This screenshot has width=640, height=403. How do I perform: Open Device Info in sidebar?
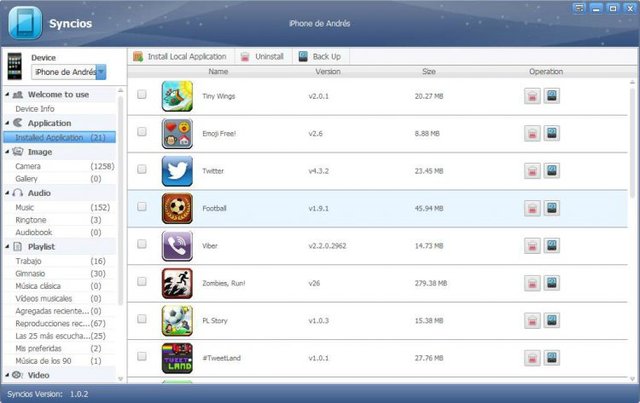35,109
